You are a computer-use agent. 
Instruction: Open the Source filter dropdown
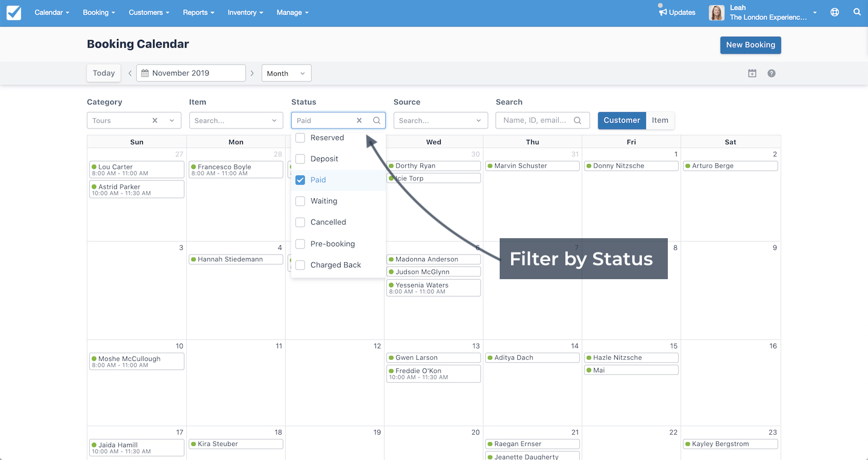[x=441, y=121]
